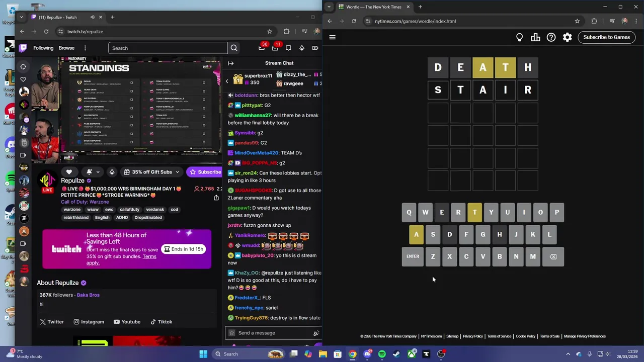Bookmark the Wordle page with the star
This screenshot has width=644, height=362.
coord(577,21)
